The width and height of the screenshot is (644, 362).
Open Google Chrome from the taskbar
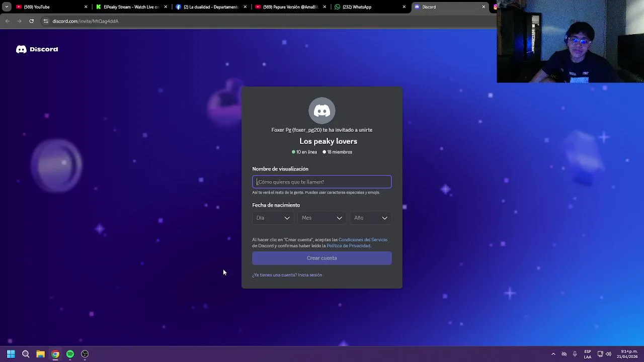pos(55,354)
